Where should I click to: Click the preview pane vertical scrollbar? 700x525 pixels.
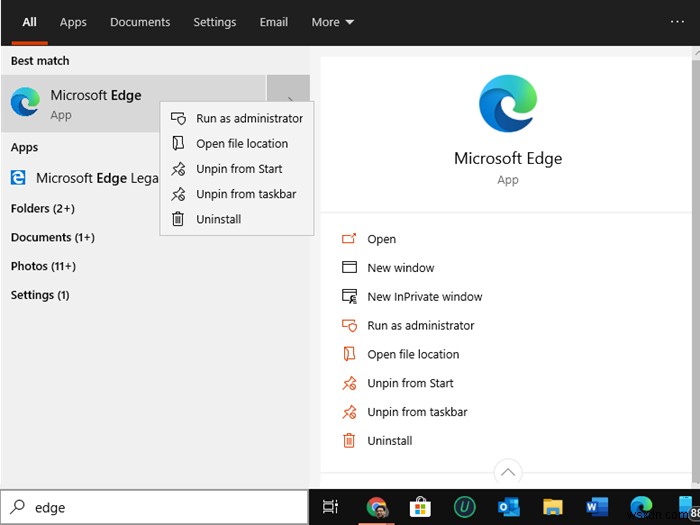[696, 268]
